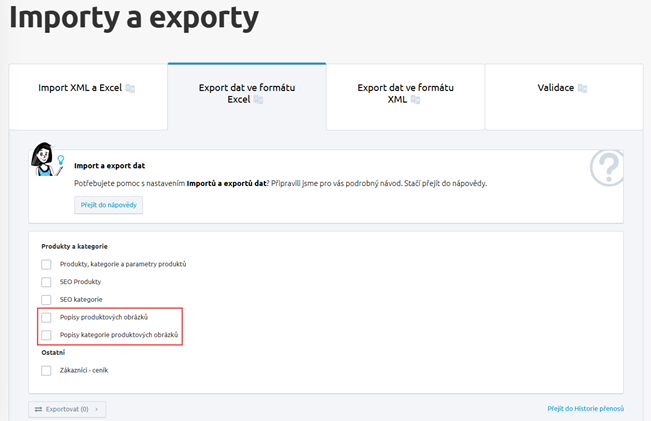Toggle Popisy kategorie produktových obrázků checkbox
This screenshot has height=421, width=651.
click(46, 334)
